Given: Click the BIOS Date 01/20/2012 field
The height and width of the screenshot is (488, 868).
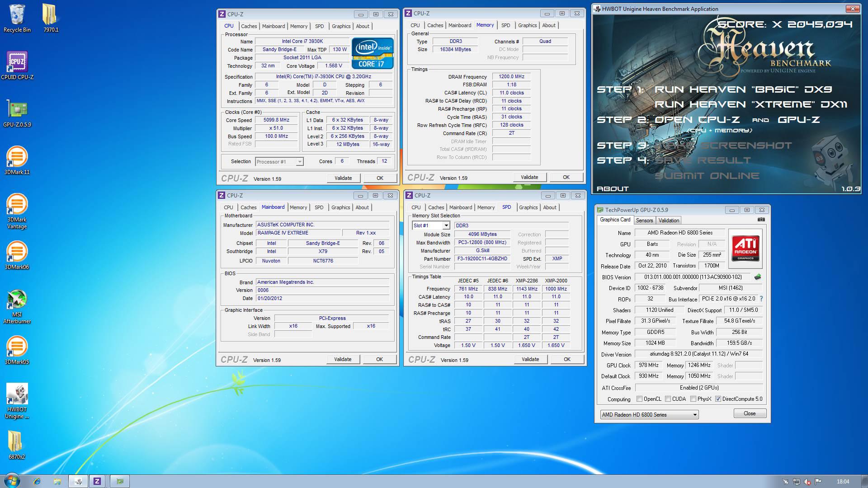Looking at the screenshot, I should pyautogui.click(x=322, y=298).
